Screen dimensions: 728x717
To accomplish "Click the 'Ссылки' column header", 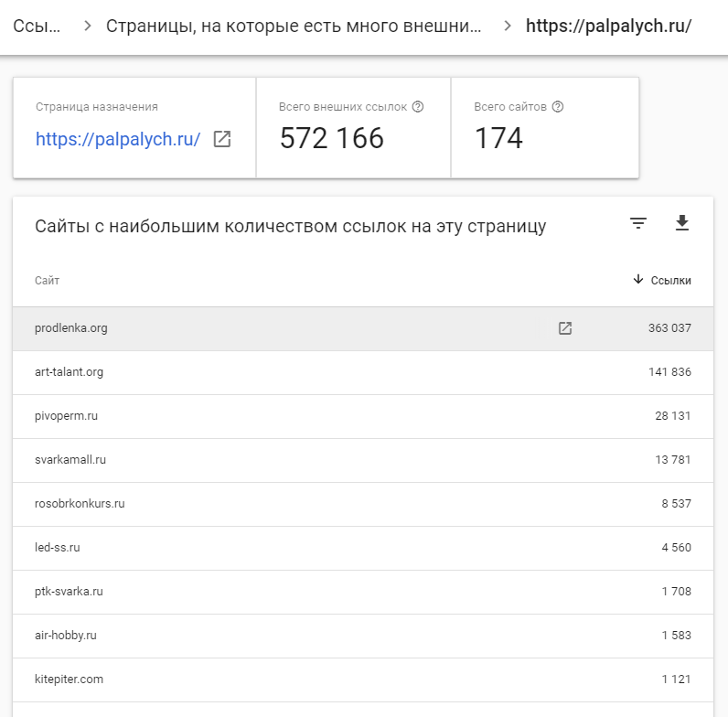I will coord(670,281).
